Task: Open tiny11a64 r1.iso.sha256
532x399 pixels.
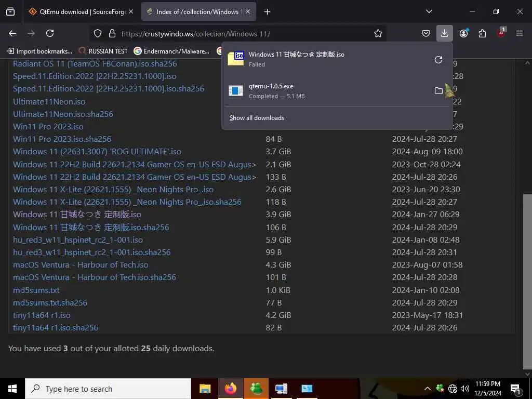Action: click(x=56, y=328)
